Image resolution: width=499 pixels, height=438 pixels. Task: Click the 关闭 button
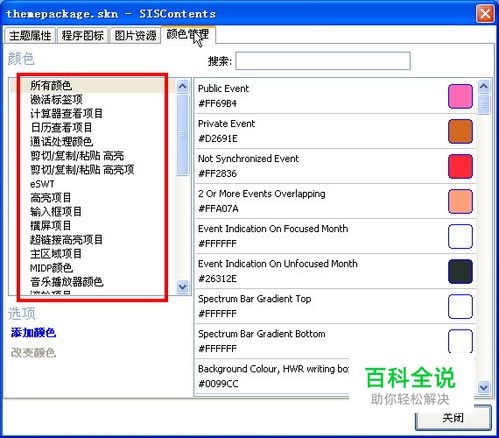point(453,418)
